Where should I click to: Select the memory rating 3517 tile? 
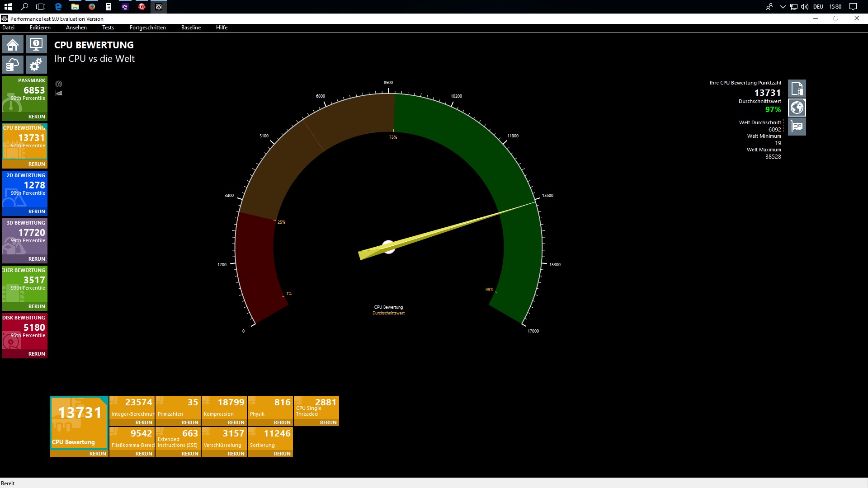click(25, 284)
